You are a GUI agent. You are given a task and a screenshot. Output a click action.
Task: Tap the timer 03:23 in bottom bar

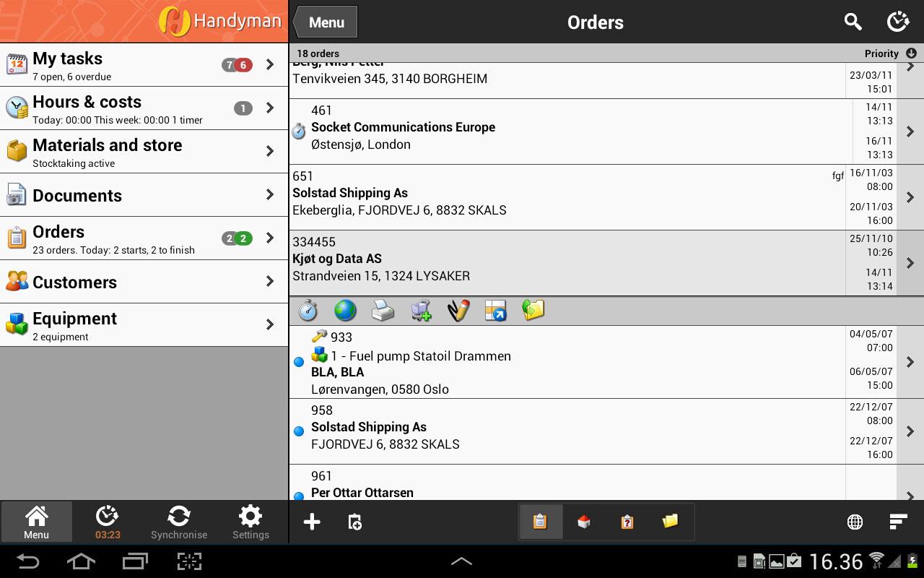(x=108, y=522)
